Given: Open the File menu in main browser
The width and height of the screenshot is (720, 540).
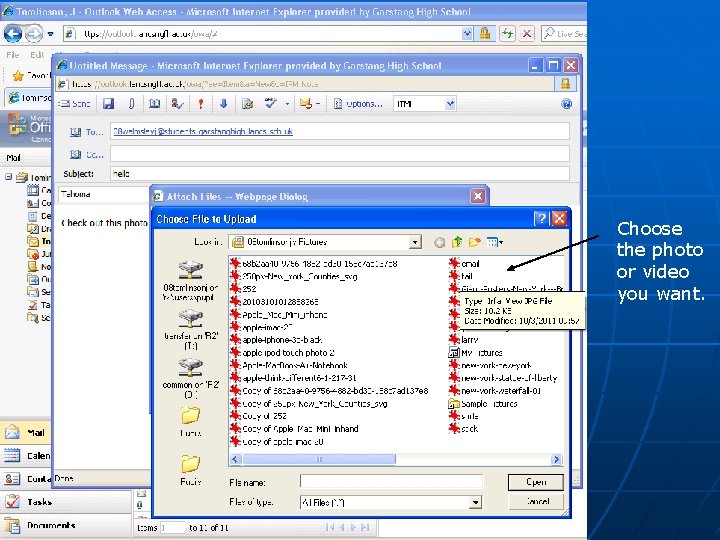Looking at the screenshot, I should pyautogui.click(x=12, y=55).
